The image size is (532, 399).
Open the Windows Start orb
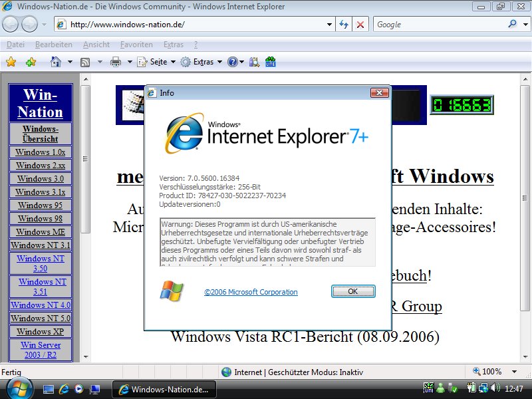pyautogui.click(x=18, y=388)
